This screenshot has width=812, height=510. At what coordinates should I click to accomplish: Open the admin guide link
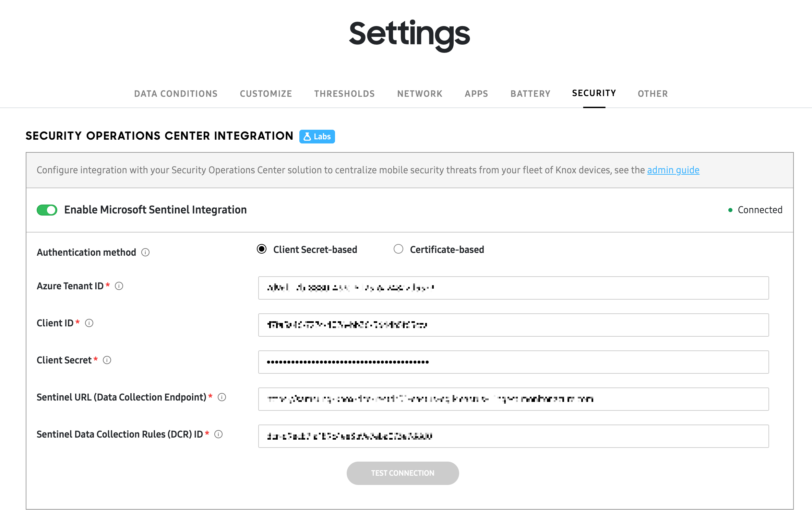coord(673,170)
